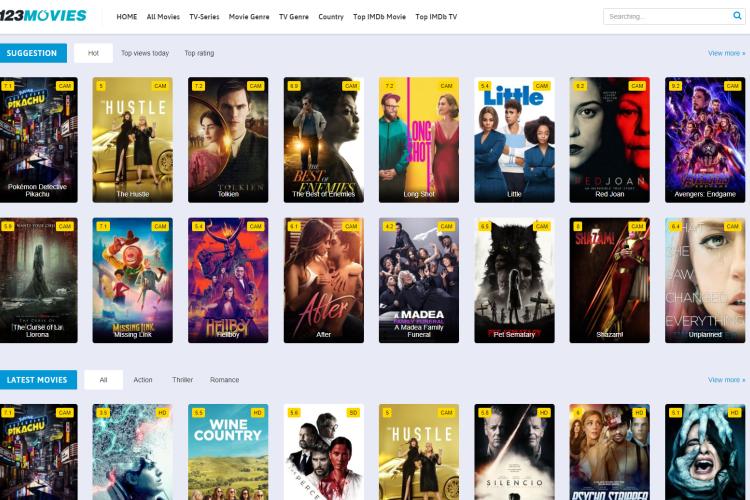Filter latest movies by Romance

224,380
